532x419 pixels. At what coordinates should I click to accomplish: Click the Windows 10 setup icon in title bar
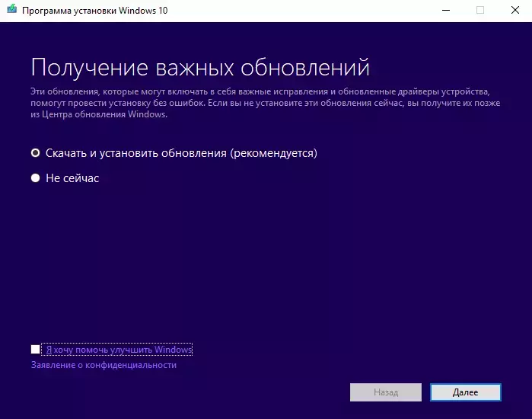pos(12,9)
